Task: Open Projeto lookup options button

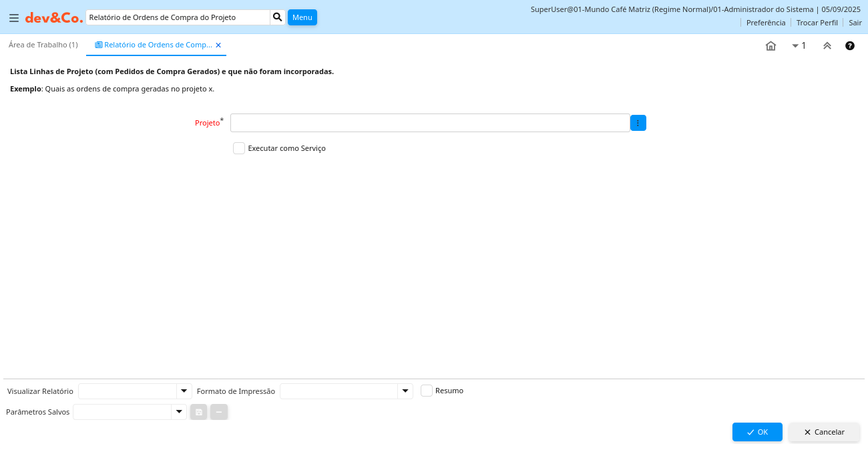Action: click(638, 123)
